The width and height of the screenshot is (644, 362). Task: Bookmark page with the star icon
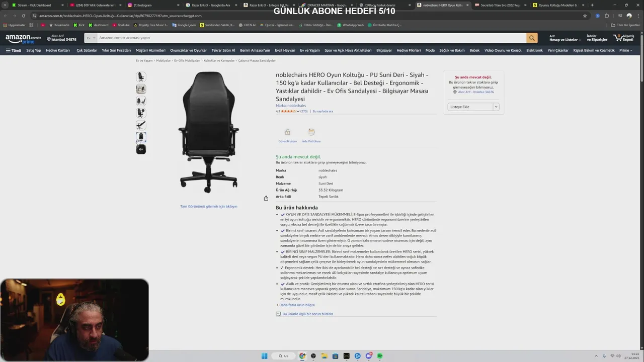coord(585,16)
